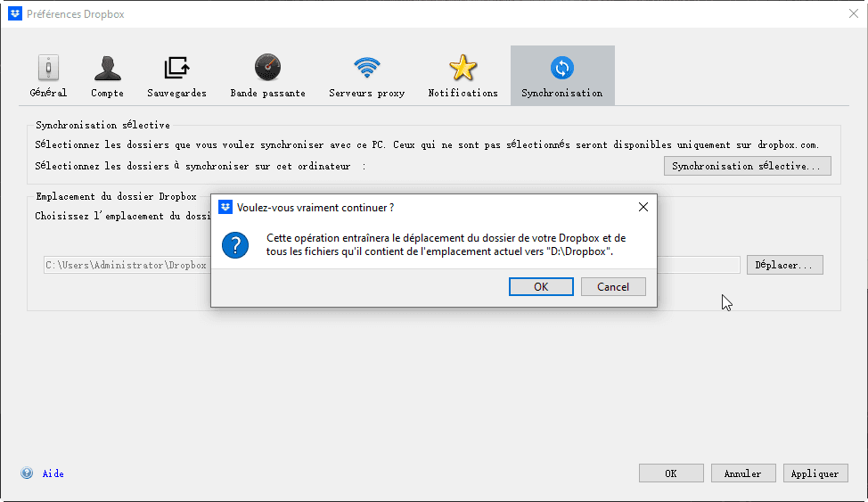Click the blue help globe icon

click(27, 473)
